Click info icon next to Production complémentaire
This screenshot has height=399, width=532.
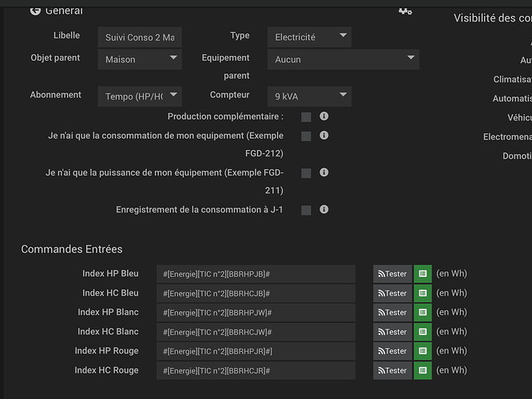[324, 117]
